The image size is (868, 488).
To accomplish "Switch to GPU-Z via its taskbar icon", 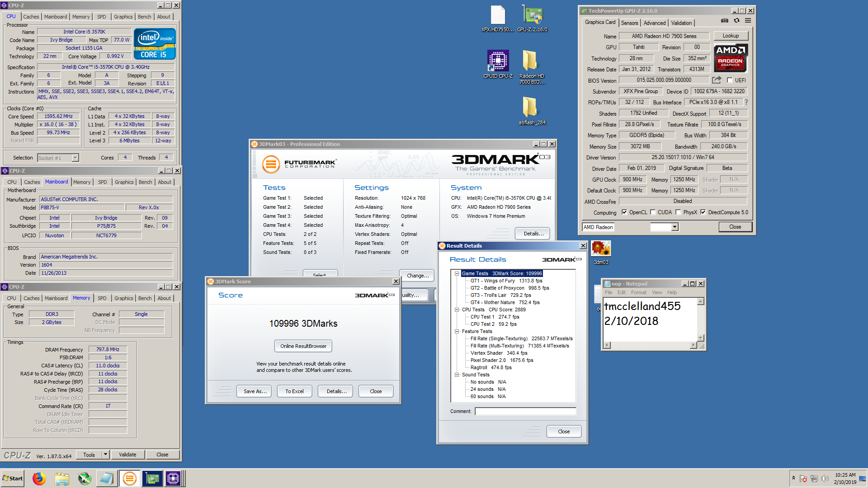I will (x=152, y=479).
